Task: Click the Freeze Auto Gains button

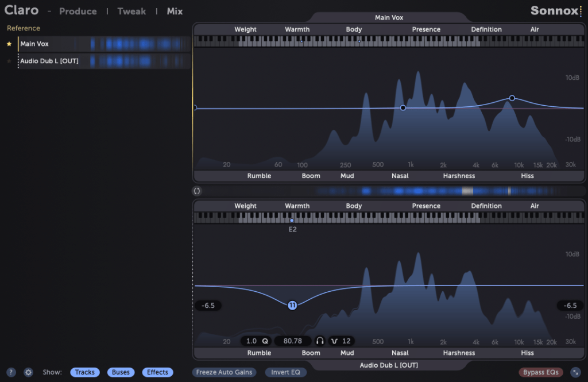Action: click(x=224, y=372)
